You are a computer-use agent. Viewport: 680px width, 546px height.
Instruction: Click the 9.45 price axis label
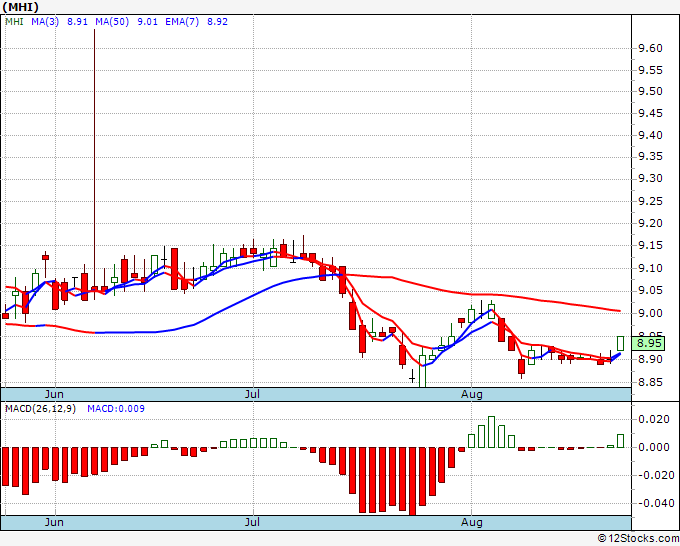click(x=651, y=114)
